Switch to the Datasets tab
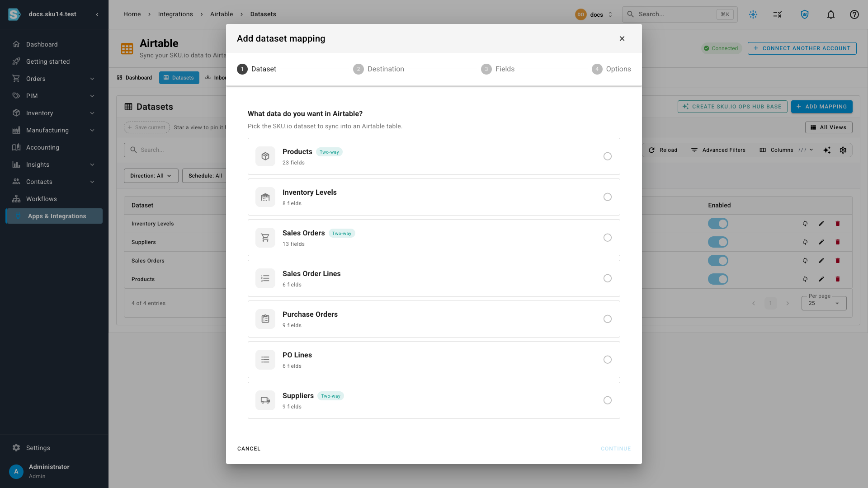 tap(179, 78)
